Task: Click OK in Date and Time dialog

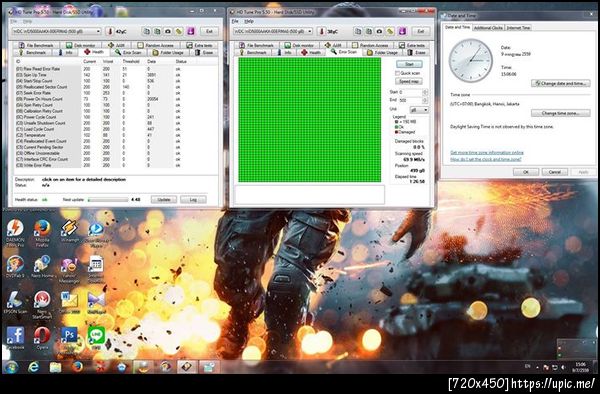Action: pos(526,172)
